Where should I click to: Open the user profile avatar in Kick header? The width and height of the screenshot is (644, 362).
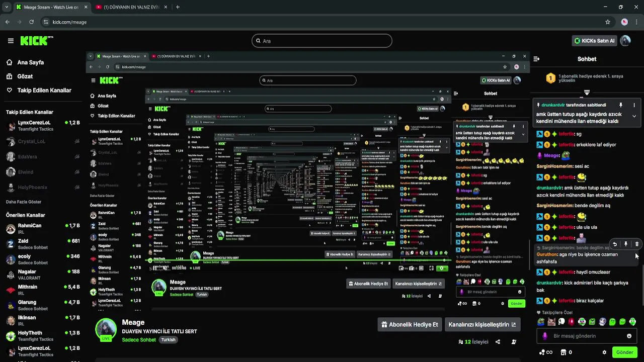625,41
